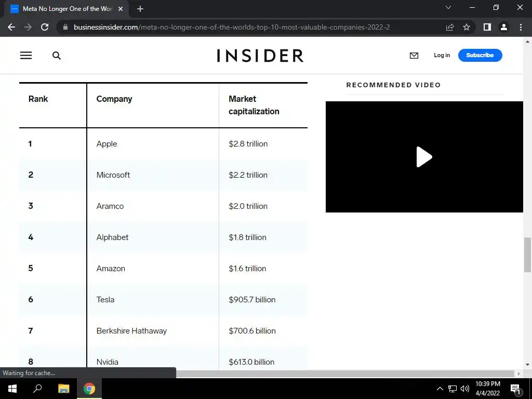Click the Aramco company cell

coord(110,206)
